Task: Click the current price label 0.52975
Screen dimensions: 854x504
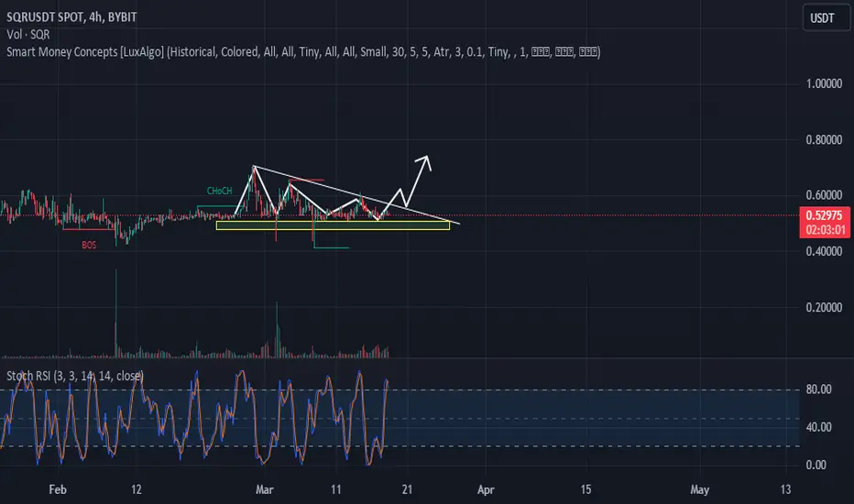Action: click(825, 214)
